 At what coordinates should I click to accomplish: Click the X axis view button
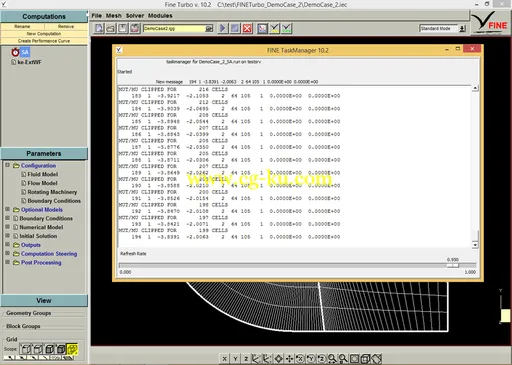224,359
